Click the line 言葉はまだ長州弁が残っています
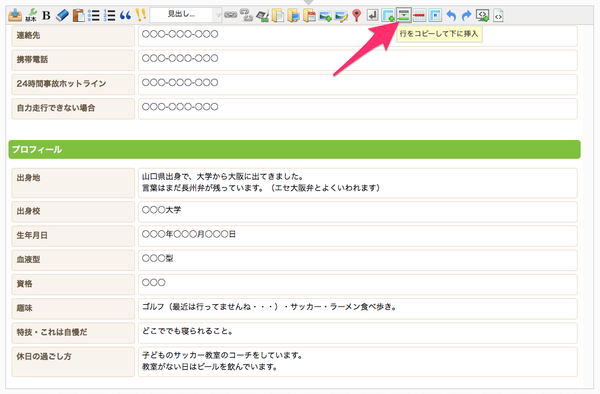This screenshot has width=600, height=394. point(261,188)
